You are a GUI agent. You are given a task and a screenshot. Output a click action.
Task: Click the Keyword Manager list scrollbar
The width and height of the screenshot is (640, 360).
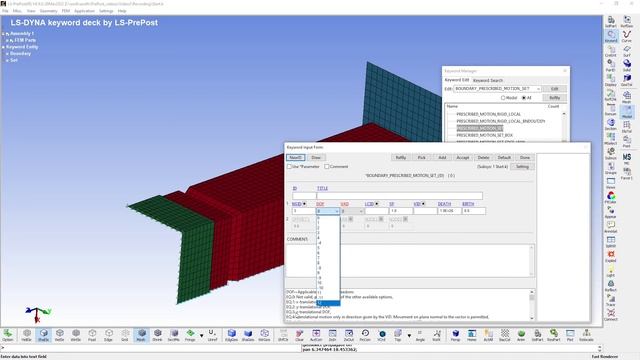564,127
